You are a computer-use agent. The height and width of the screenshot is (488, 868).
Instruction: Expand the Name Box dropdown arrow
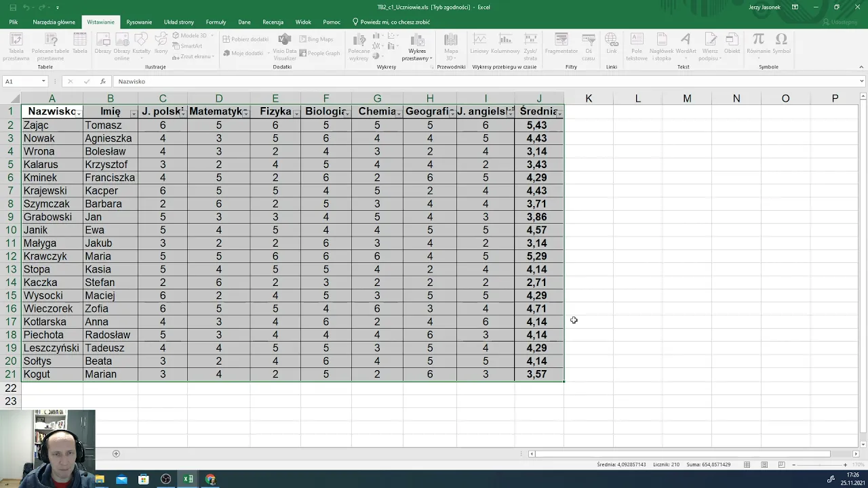pyautogui.click(x=43, y=81)
